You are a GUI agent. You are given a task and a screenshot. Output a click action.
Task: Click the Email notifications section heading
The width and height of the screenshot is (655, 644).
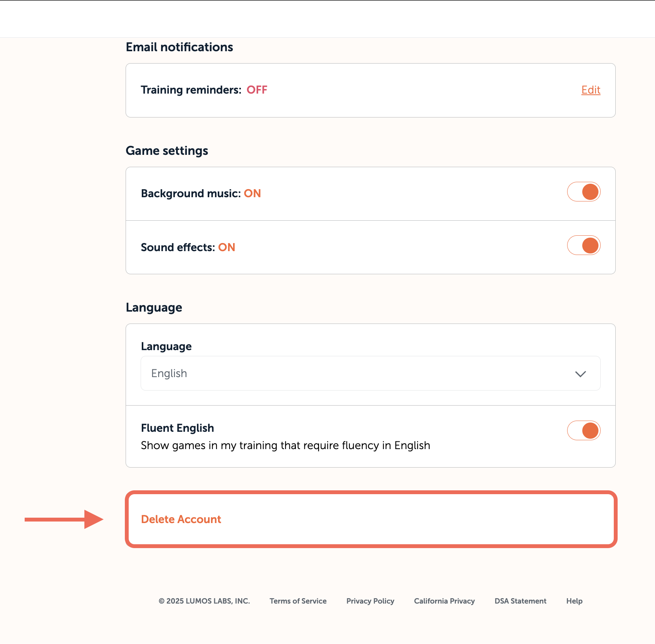(x=179, y=47)
